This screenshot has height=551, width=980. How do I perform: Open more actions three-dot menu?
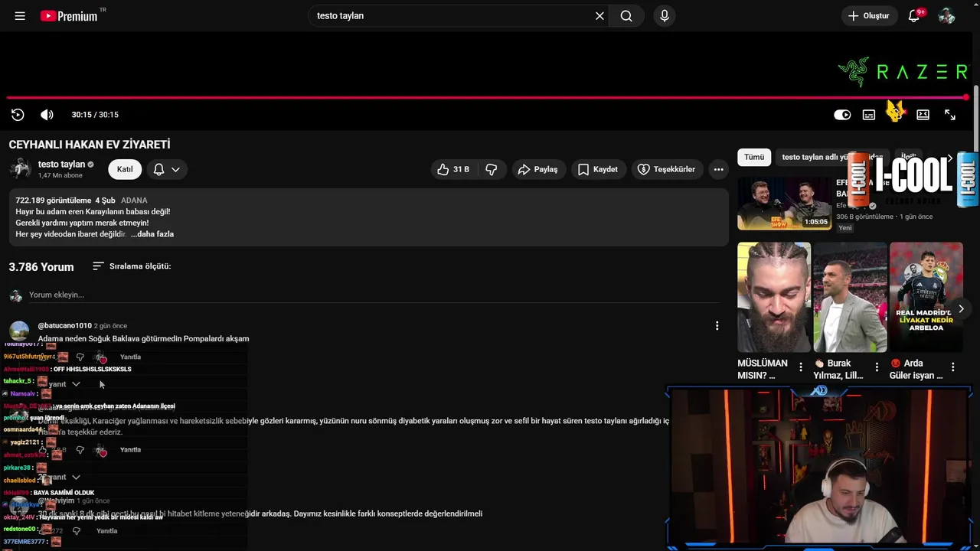(718, 169)
